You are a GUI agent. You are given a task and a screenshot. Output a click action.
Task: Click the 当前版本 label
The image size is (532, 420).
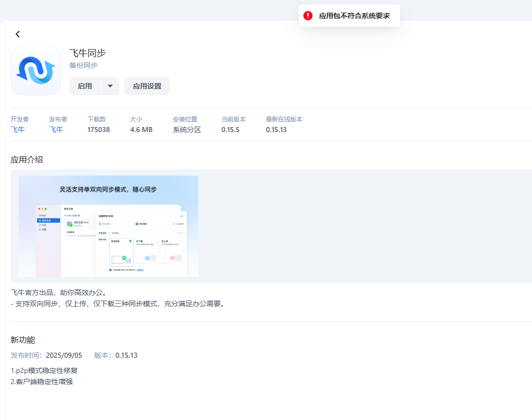coord(234,119)
